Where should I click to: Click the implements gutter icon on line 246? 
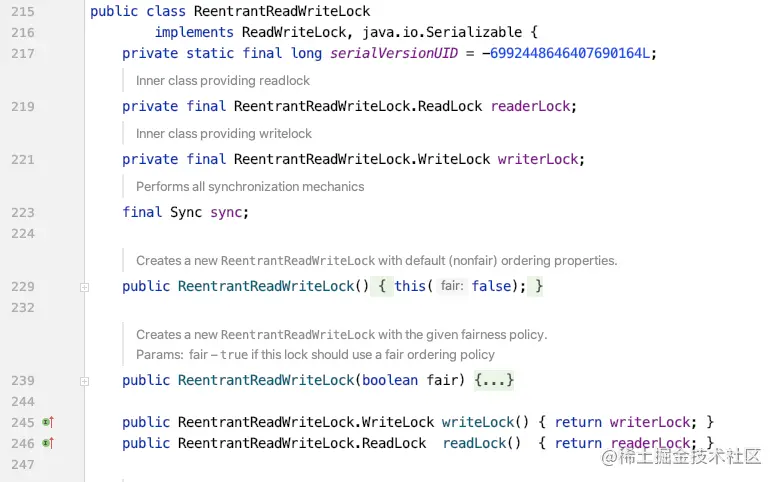[48, 443]
